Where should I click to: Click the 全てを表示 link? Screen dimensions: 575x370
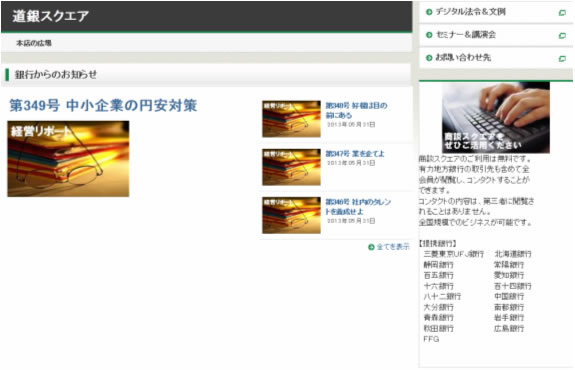coord(393,247)
